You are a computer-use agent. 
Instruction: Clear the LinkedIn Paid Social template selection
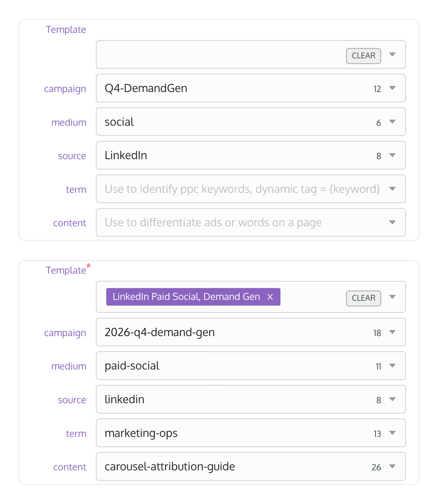click(x=363, y=298)
